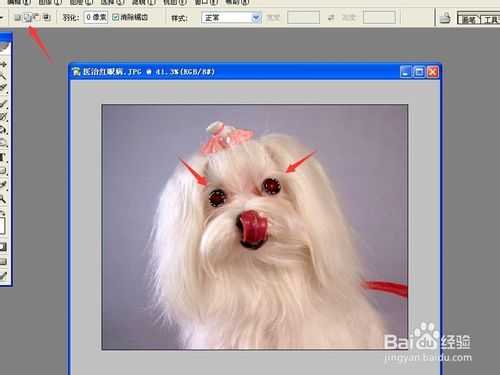Click the swap width and height icon
Screen dimensions: 500x375
pyautogui.click(x=331, y=18)
